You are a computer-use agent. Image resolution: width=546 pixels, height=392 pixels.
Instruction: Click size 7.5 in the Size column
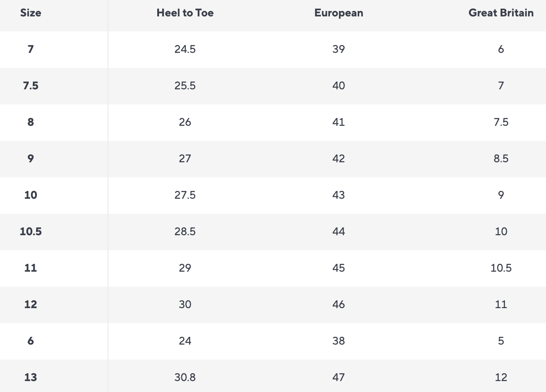click(x=31, y=86)
